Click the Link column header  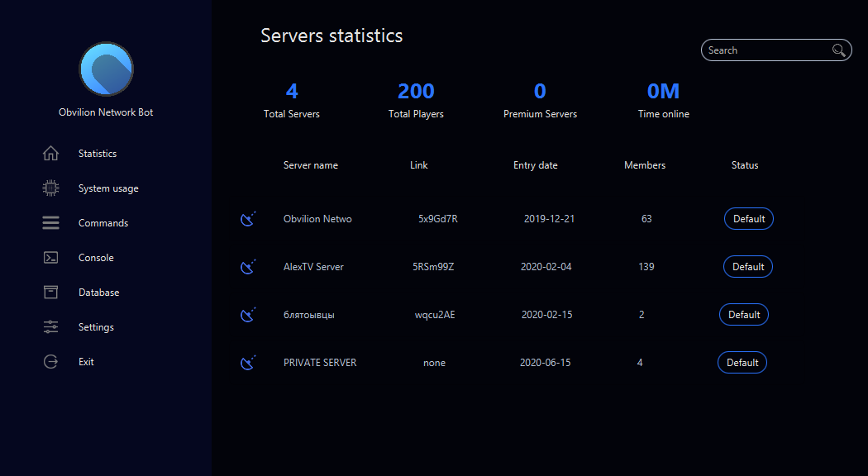click(419, 165)
